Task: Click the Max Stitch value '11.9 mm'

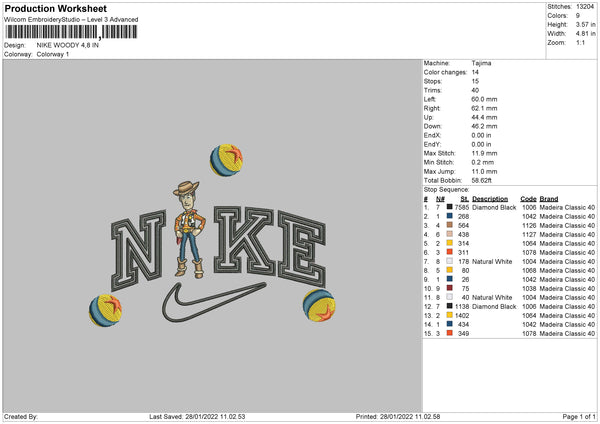Action: pyautogui.click(x=484, y=153)
